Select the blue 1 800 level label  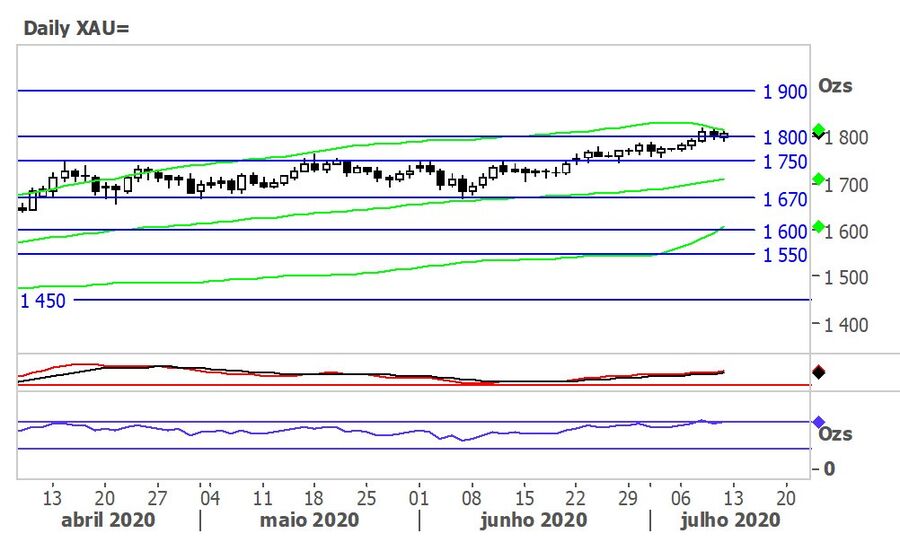click(785, 138)
